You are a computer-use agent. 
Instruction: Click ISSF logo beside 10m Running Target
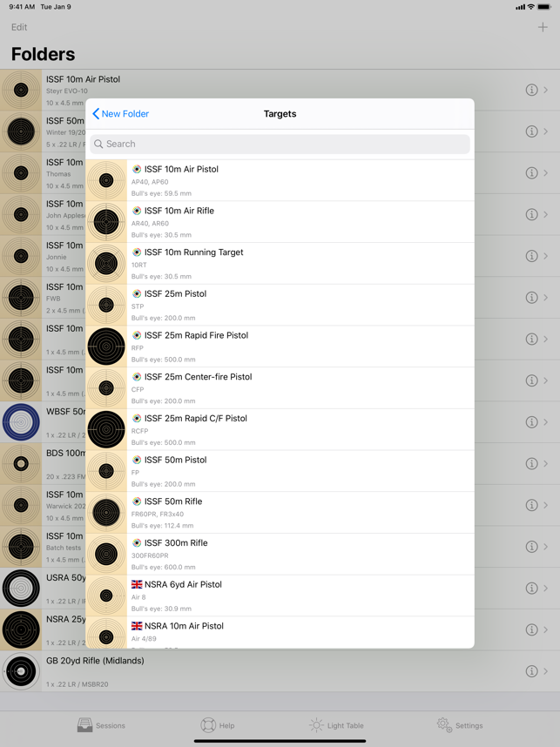coord(137,252)
